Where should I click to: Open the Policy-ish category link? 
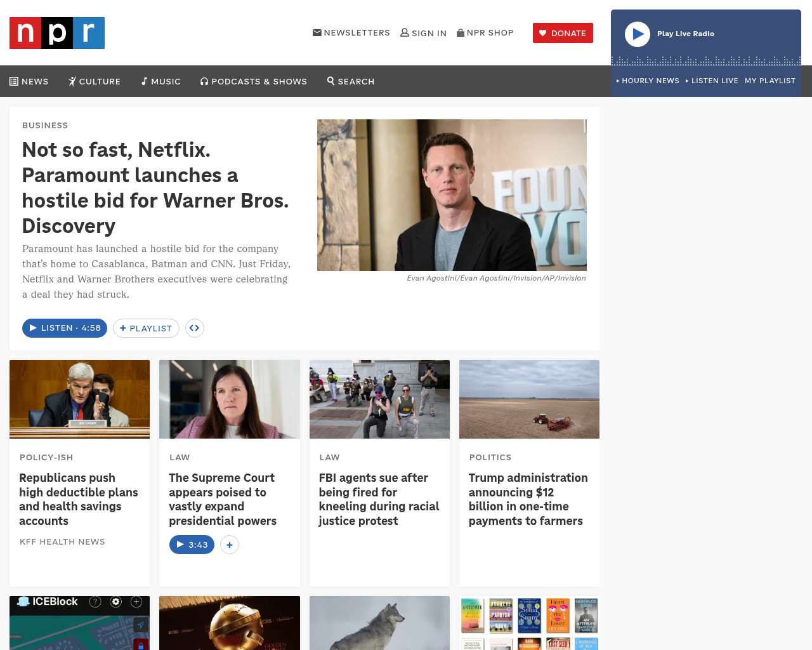pos(46,458)
